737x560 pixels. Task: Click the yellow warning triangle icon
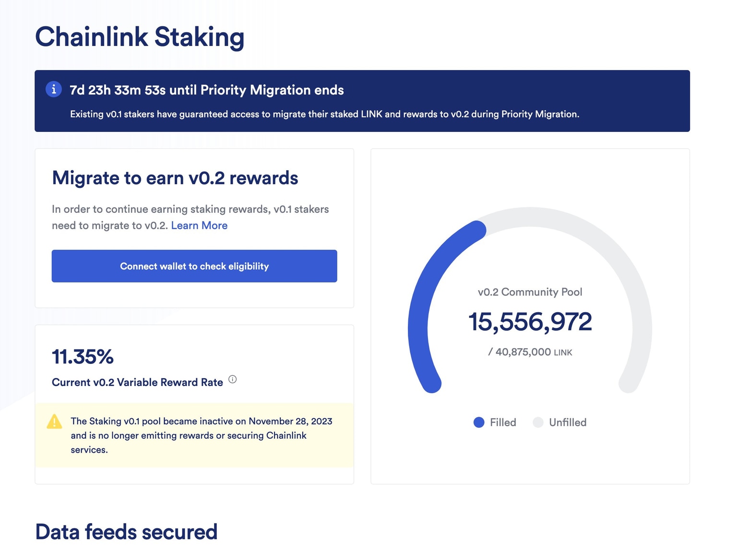[54, 421]
